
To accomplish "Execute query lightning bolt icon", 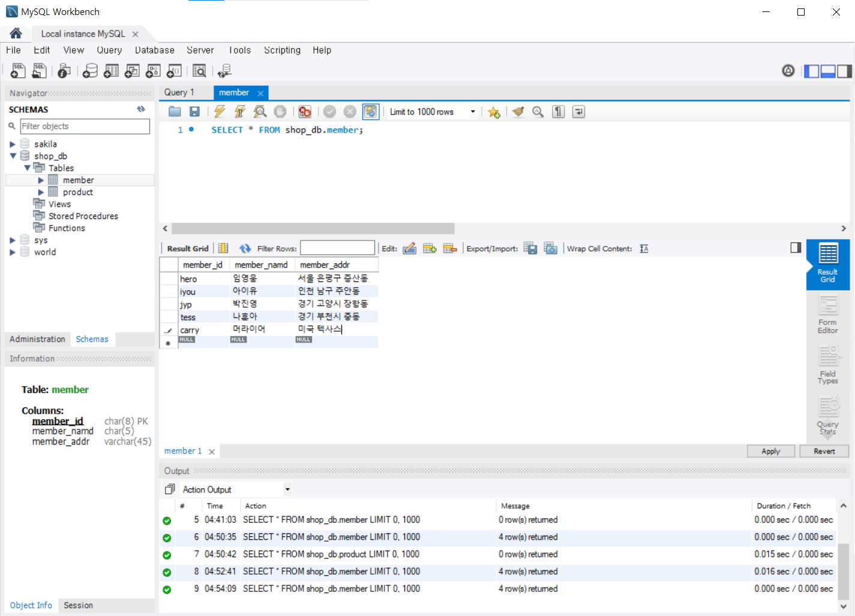I will (220, 112).
